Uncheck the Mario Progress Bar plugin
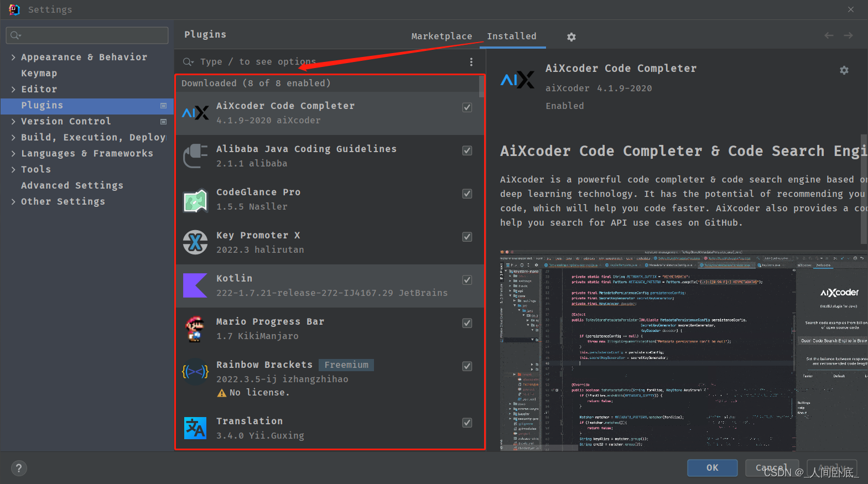The height and width of the screenshot is (484, 868). (x=467, y=323)
